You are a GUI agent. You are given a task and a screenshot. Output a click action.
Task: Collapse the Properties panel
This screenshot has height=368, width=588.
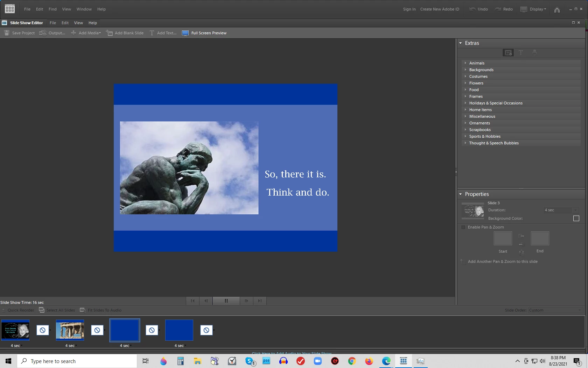pos(461,194)
